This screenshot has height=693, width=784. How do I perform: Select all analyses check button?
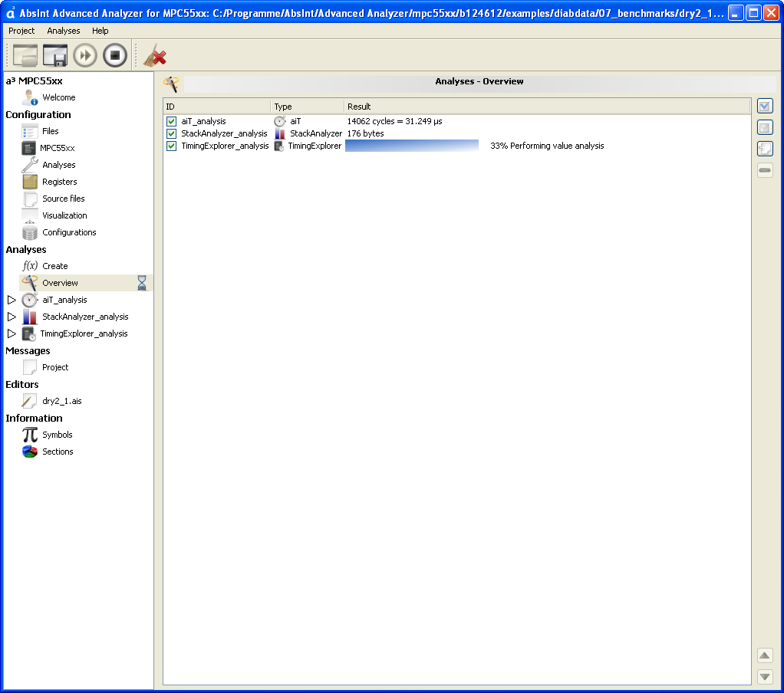(x=765, y=106)
